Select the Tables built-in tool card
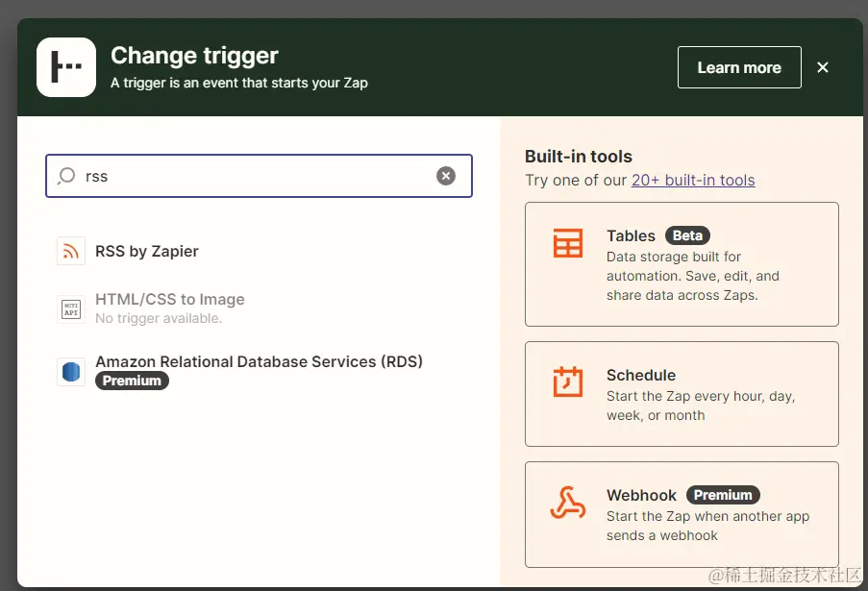The width and height of the screenshot is (868, 591). click(x=682, y=264)
